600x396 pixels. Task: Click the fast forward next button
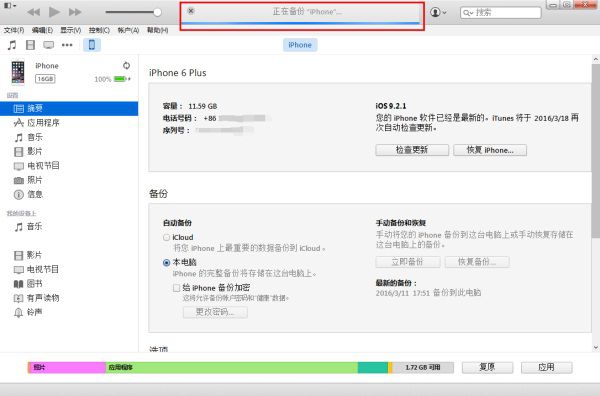(75, 12)
